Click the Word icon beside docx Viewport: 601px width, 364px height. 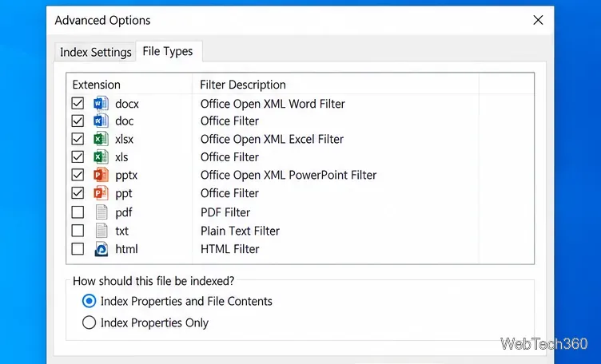point(101,103)
